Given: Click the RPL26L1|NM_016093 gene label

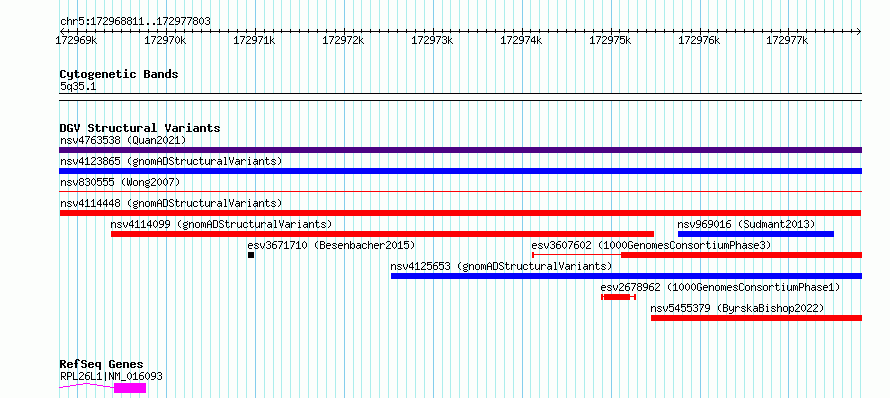Looking at the screenshot, I should coord(111,376).
